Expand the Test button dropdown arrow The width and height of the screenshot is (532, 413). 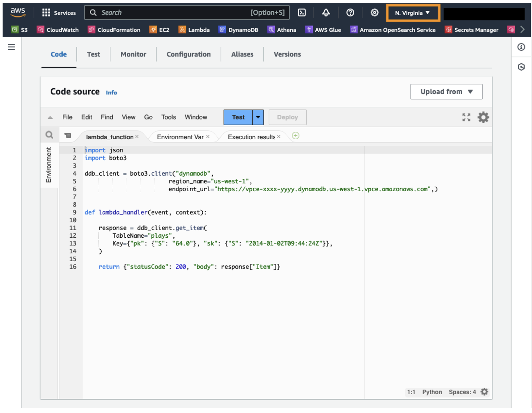point(258,117)
